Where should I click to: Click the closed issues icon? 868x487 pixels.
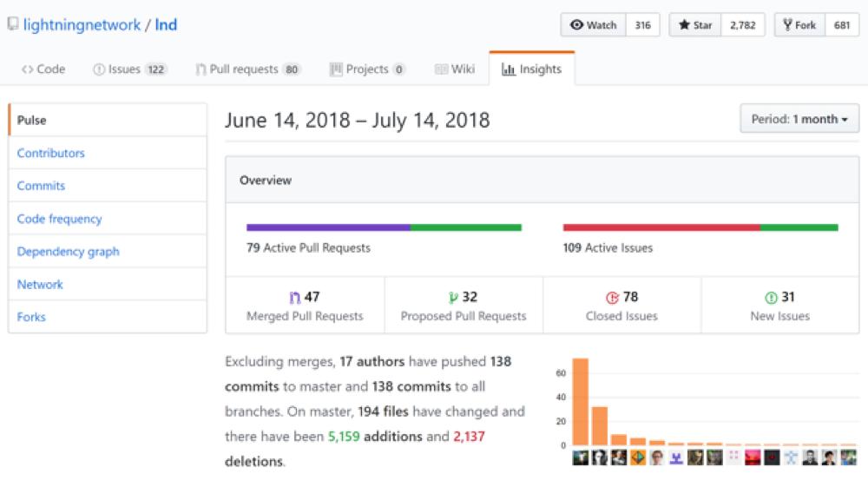point(611,298)
